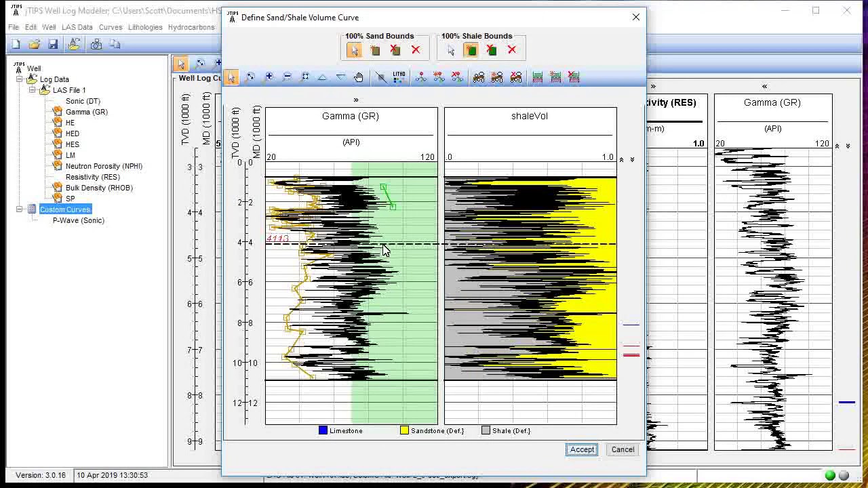Select pointer tool in Well Log panel
The width and height of the screenshot is (868, 488).
click(x=181, y=64)
